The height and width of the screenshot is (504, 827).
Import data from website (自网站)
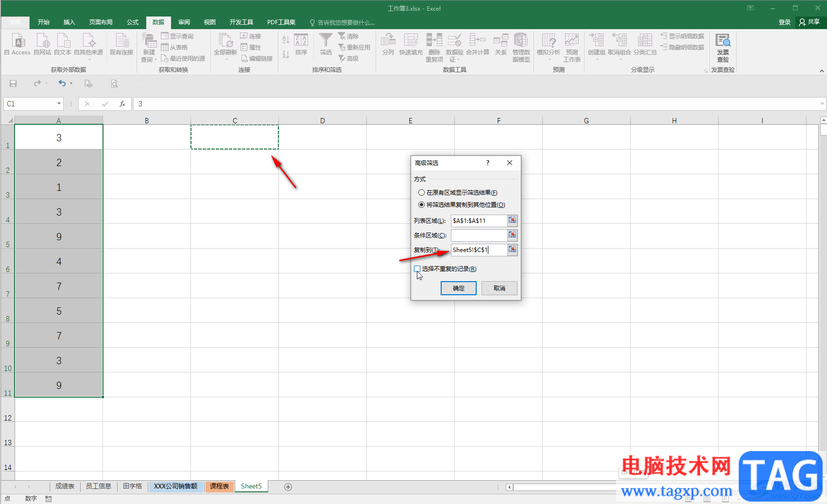[x=42, y=44]
